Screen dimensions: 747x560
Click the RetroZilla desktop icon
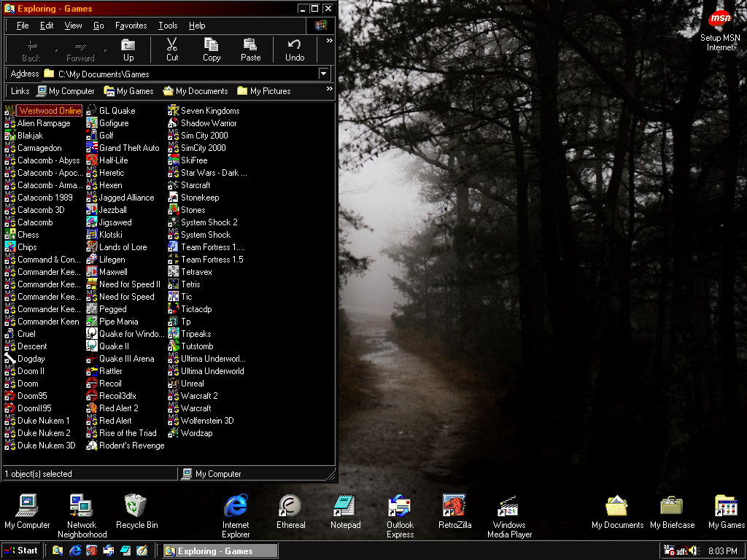pyautogui.click(x=454, y=511)
